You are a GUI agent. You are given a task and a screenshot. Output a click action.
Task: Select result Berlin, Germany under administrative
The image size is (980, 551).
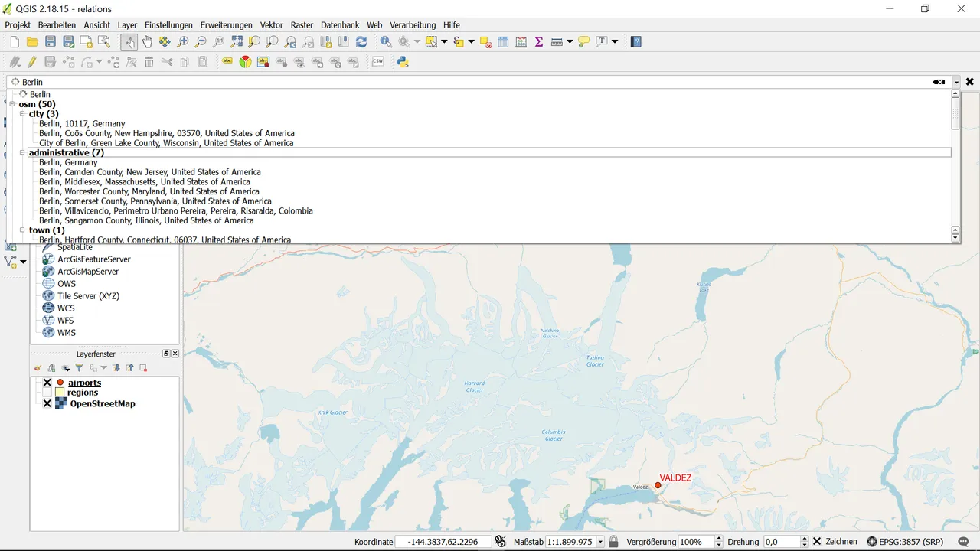click(68, 162)
